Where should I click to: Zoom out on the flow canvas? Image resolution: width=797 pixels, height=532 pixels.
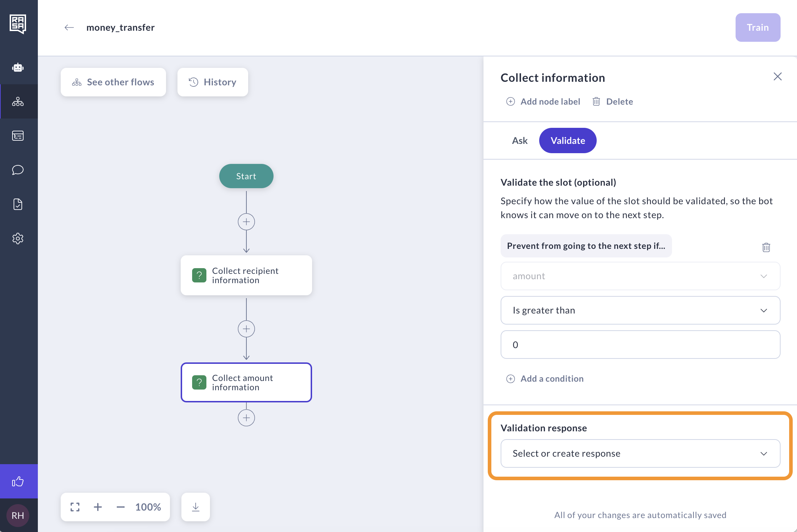coord(121,507)
